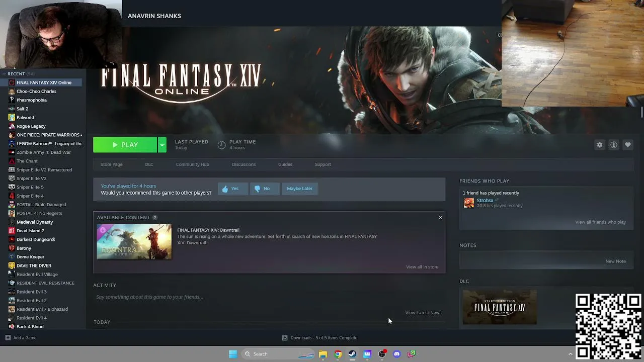Open the Discussions tab
644x362 pixels.
pos(244,164)
